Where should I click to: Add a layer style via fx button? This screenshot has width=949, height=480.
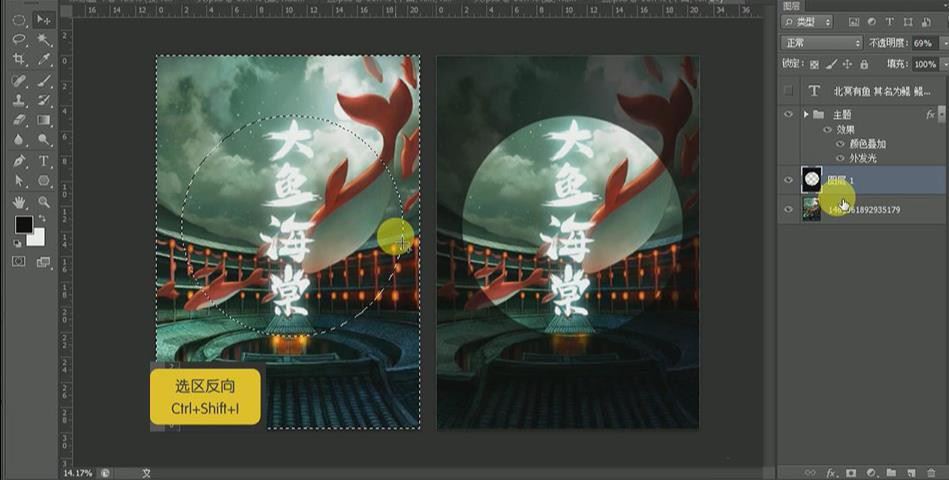click(832, 473)
